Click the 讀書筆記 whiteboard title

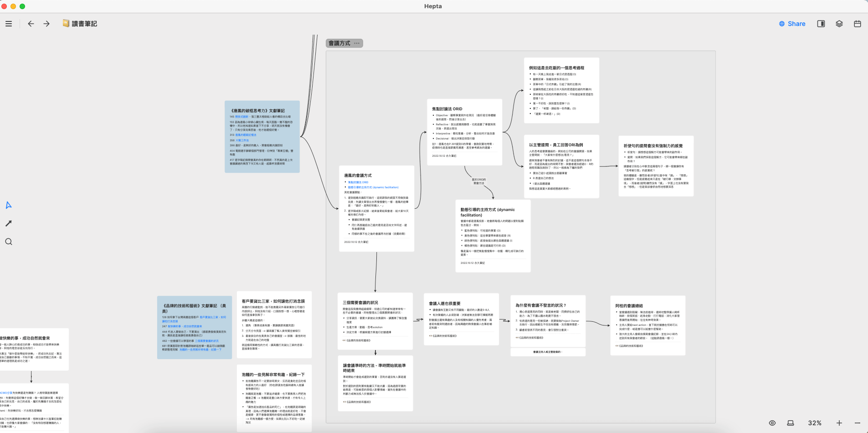(84, 24)
